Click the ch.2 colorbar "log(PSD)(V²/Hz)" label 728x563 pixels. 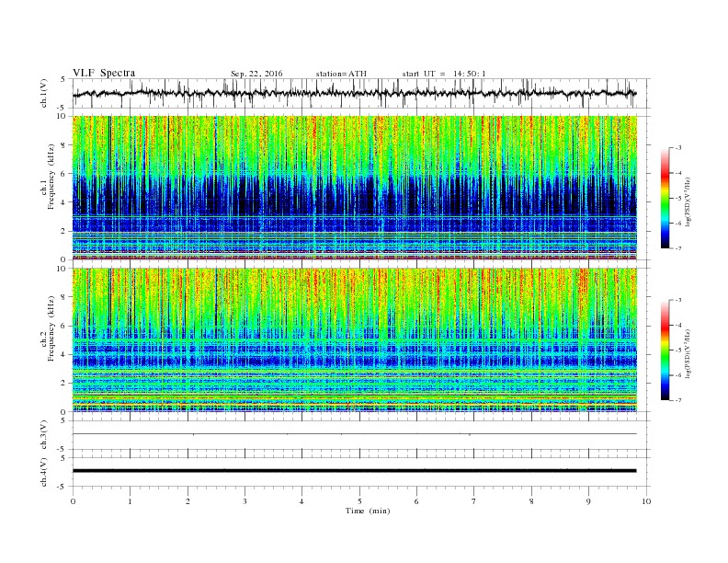click(688, 353)
